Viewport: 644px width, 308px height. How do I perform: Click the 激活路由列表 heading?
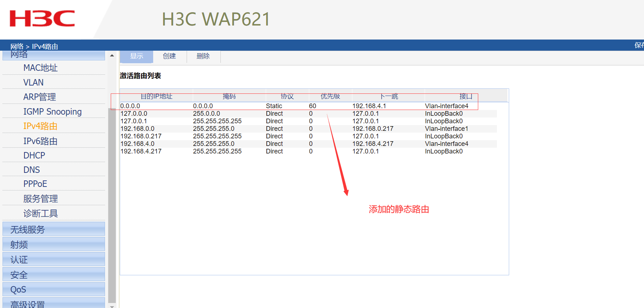tap(140, 76)
